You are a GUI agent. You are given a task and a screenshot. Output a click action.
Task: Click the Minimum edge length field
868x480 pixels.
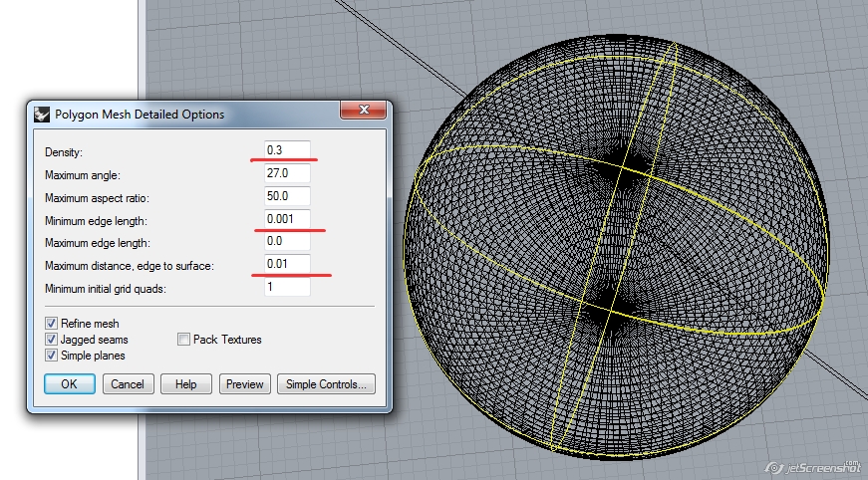287,219
